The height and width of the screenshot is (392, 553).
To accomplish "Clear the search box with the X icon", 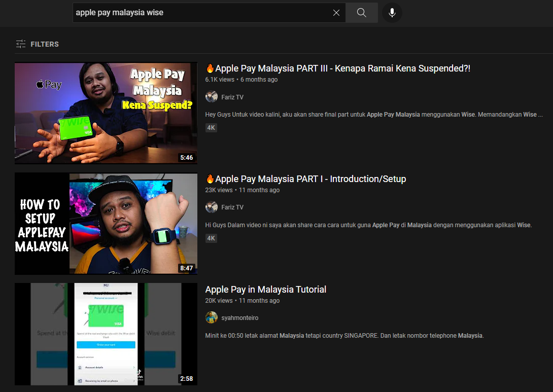I will (x=336, y=13).
